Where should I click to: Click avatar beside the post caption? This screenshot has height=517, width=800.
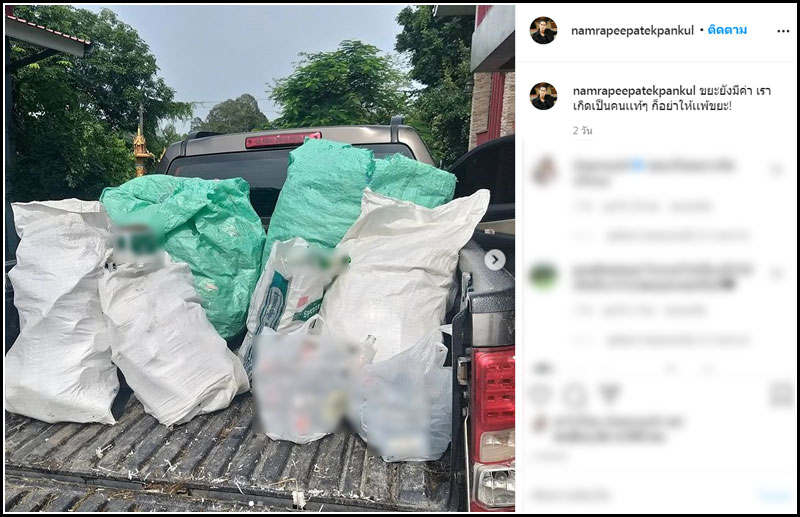pos(543,96)
